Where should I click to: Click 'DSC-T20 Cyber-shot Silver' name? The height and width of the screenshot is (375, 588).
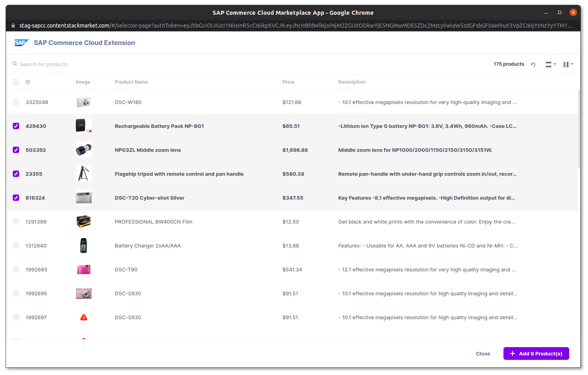pyautogui.click(x=150, y=198)
